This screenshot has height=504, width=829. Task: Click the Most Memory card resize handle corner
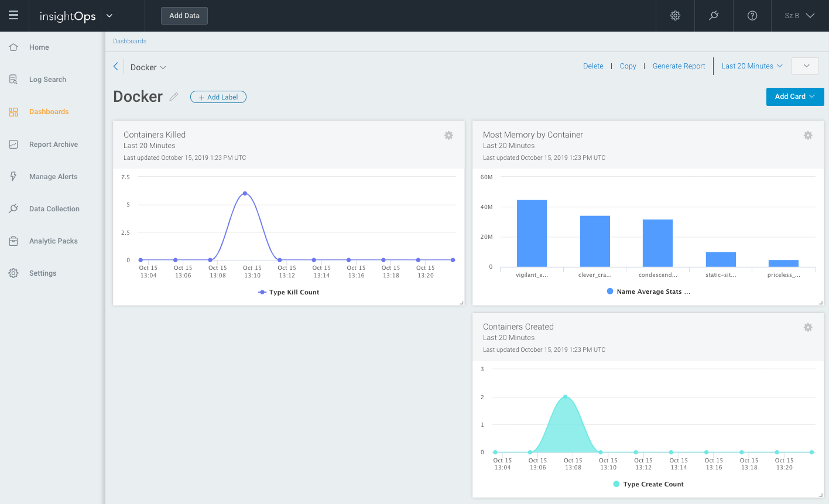(821, 303)
